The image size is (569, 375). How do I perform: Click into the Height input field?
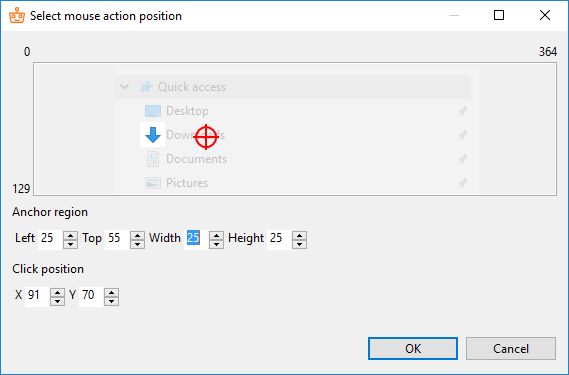click(x=279, y=240)
